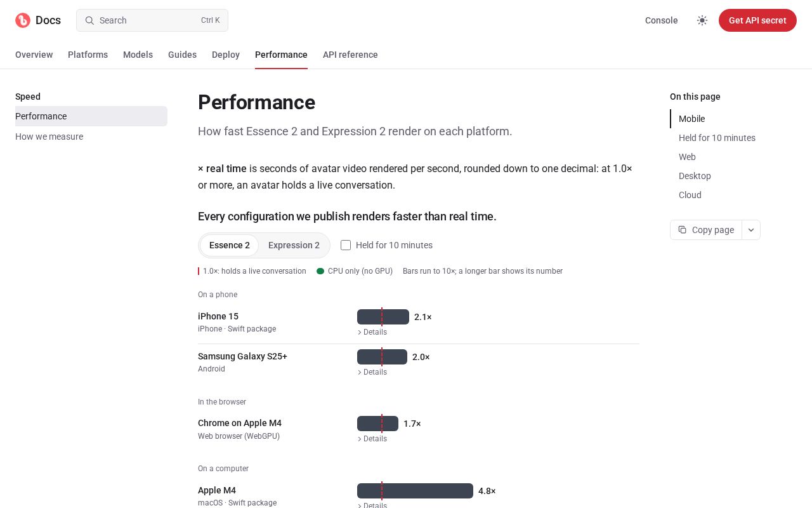Jump to Cloud section in page outline
812x508 pixels.
690,195
